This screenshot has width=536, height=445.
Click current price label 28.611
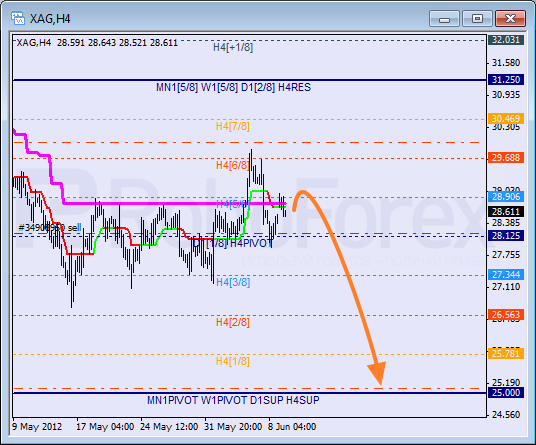click(x=506, y=212)
